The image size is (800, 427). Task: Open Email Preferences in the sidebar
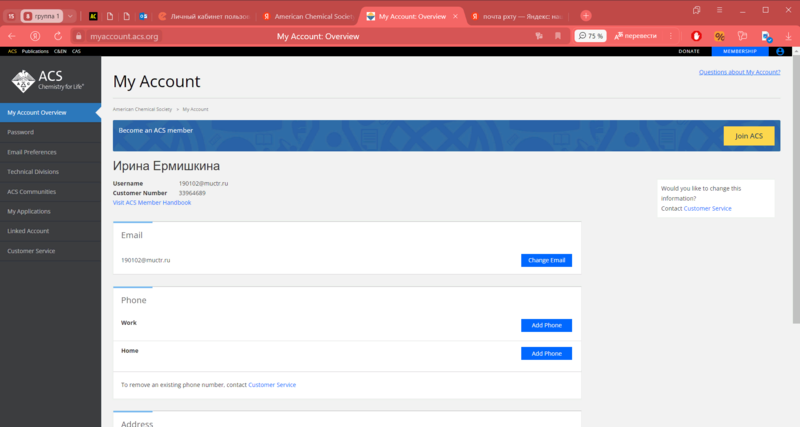click(x=51, y=152)
